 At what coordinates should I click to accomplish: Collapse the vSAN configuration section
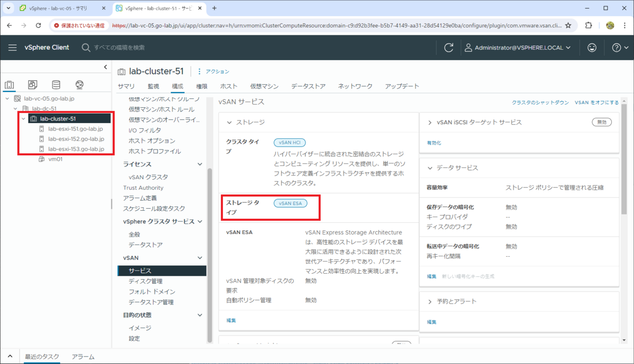click(x=200, y=258)
